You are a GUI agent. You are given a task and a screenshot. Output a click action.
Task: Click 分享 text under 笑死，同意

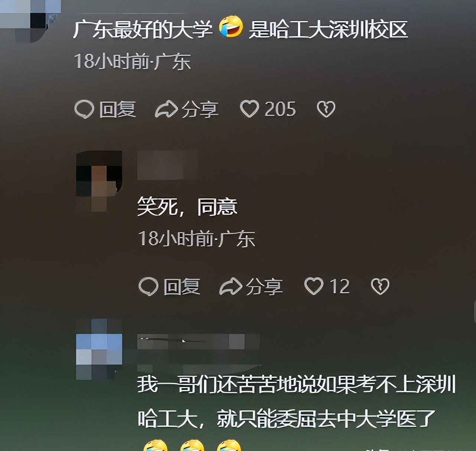coord(264,287)
